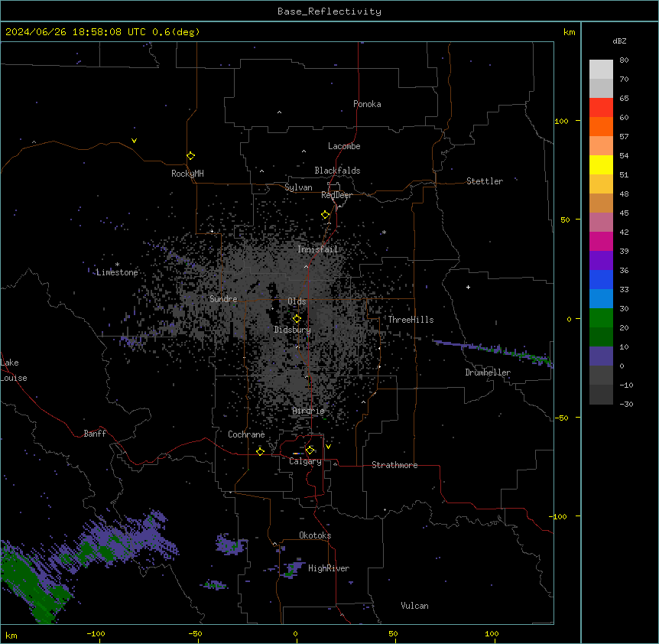
Task: Select the yellow diamond marker at Olds
Action: click(297, 318)
